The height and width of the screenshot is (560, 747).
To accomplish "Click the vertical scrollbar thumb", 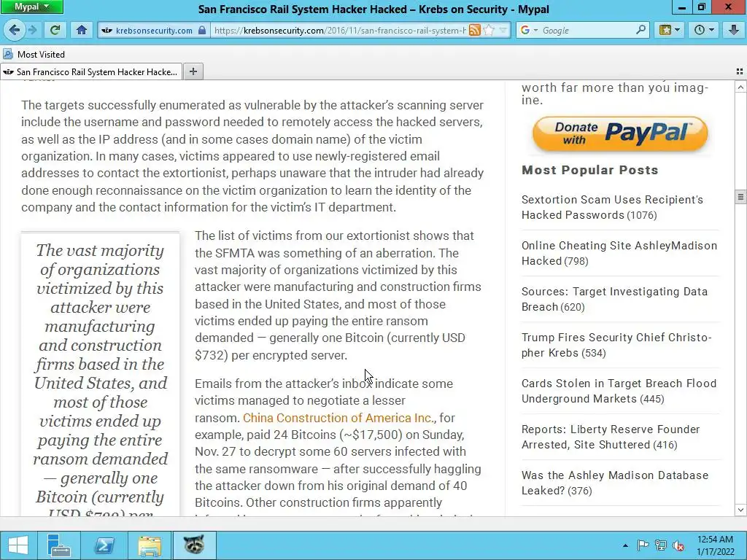I will tap(740, 197).
